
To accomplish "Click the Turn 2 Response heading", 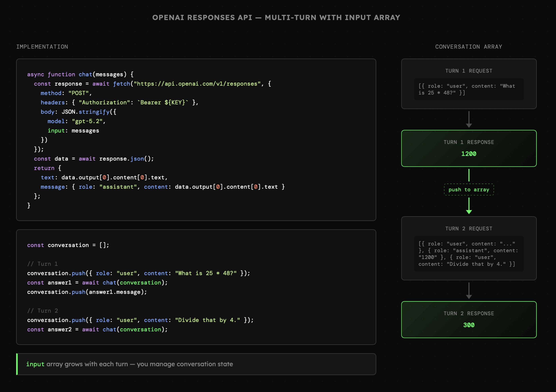I will 469,313.
